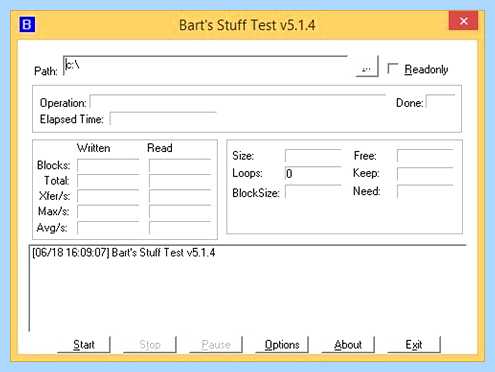The image size is (495, 372).
Task: Close the Bart's Stuff Test window
Action: click(463, 21)
